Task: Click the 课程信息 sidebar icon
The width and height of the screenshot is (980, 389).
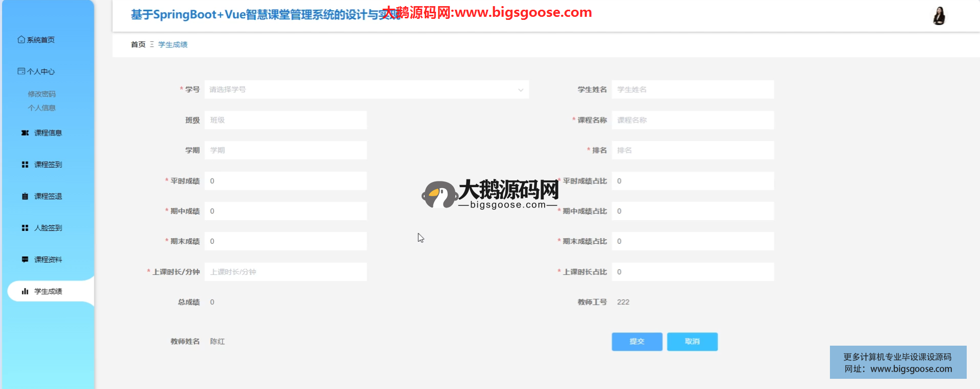Action: tap(24, 133)
